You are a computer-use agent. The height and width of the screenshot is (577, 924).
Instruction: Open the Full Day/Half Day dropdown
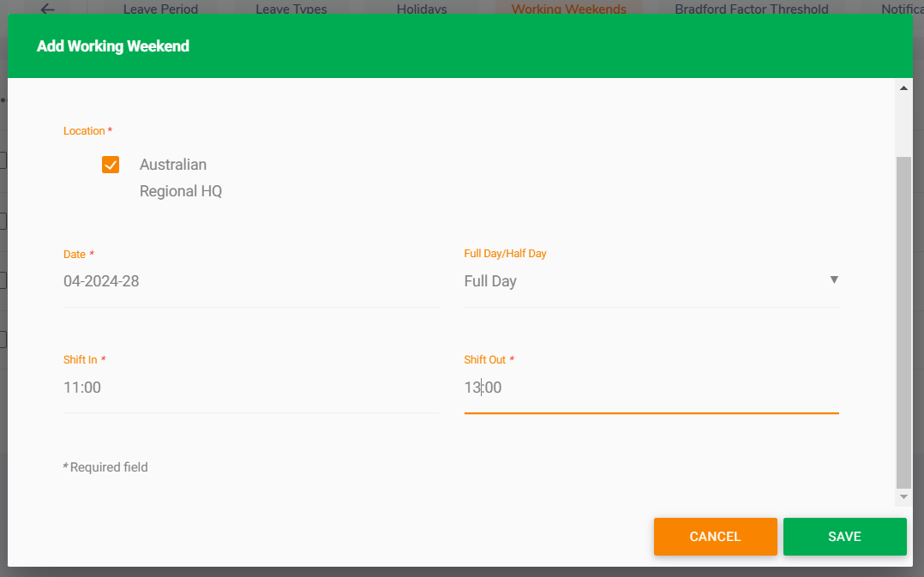[x=651, y=281]
